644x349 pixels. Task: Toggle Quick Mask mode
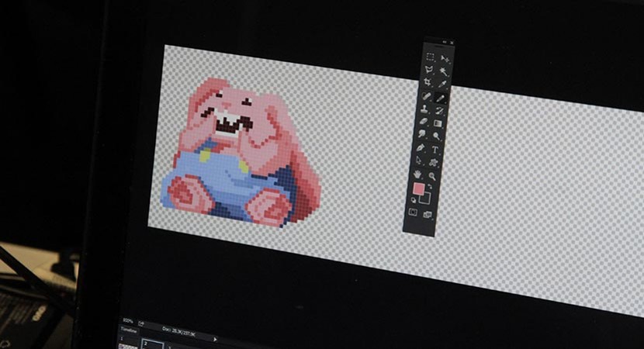pyautogui.click(x=414, y=213)
